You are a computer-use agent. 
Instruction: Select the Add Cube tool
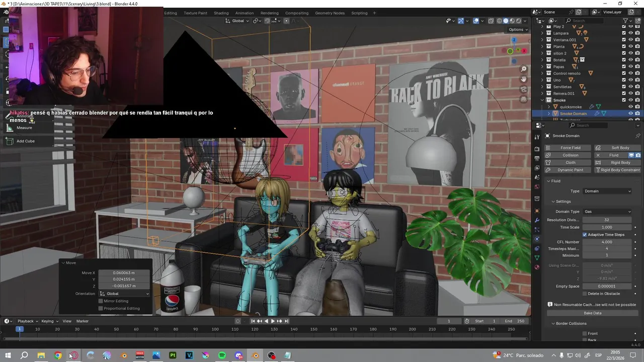(25, 141)
